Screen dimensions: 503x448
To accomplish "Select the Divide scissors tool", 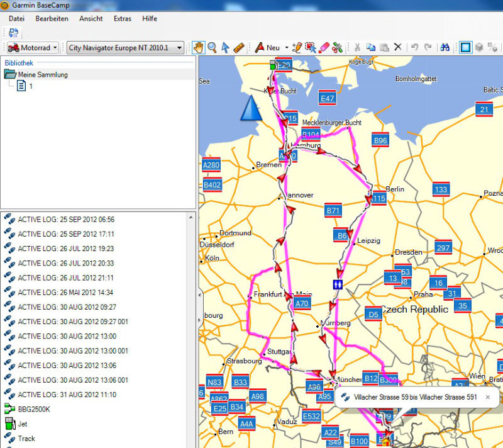I will point(337,48).
